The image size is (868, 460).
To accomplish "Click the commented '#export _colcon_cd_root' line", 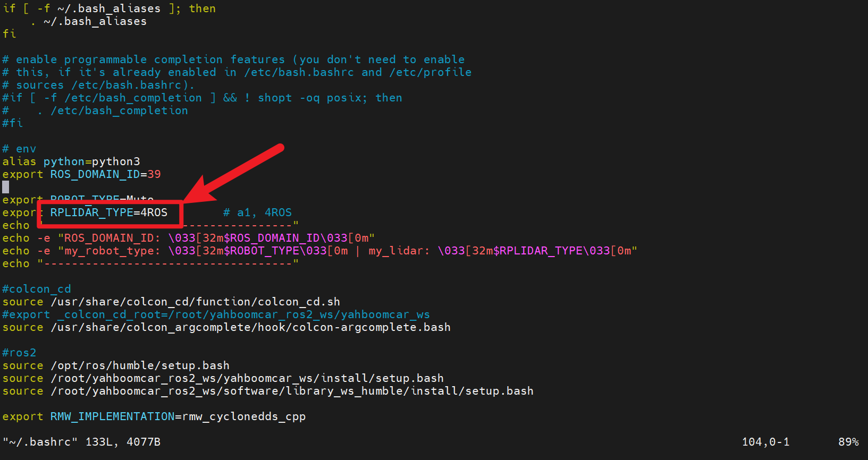I will 216,314.
